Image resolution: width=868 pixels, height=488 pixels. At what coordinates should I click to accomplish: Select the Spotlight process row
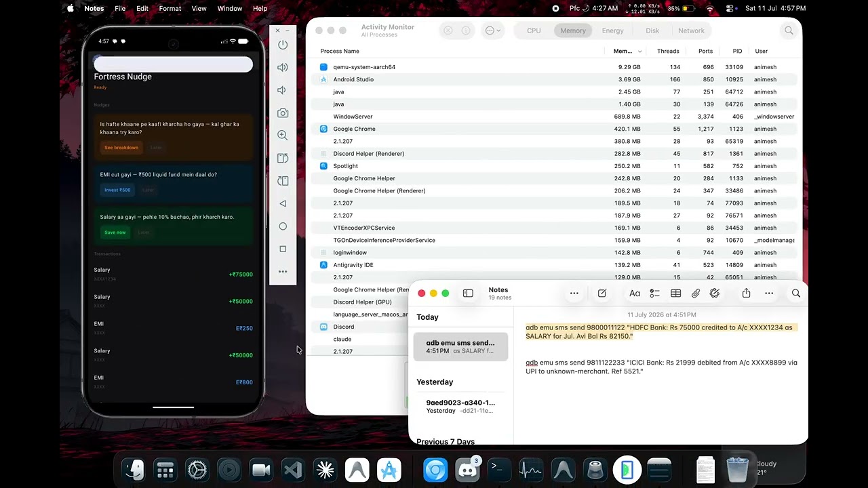(x=554, y=166)
